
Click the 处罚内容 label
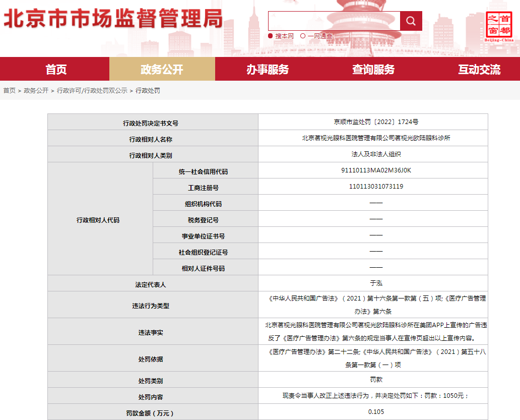151,397
